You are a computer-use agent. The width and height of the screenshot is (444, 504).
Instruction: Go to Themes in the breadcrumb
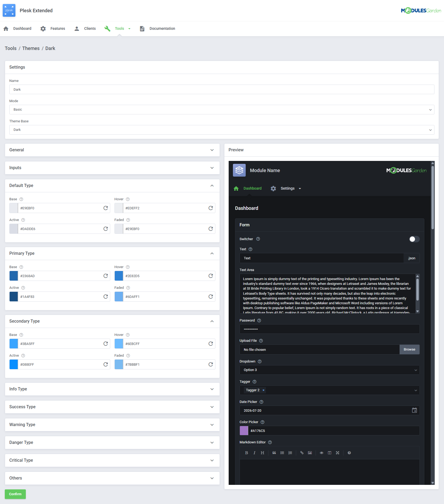[x=31, y=48]
